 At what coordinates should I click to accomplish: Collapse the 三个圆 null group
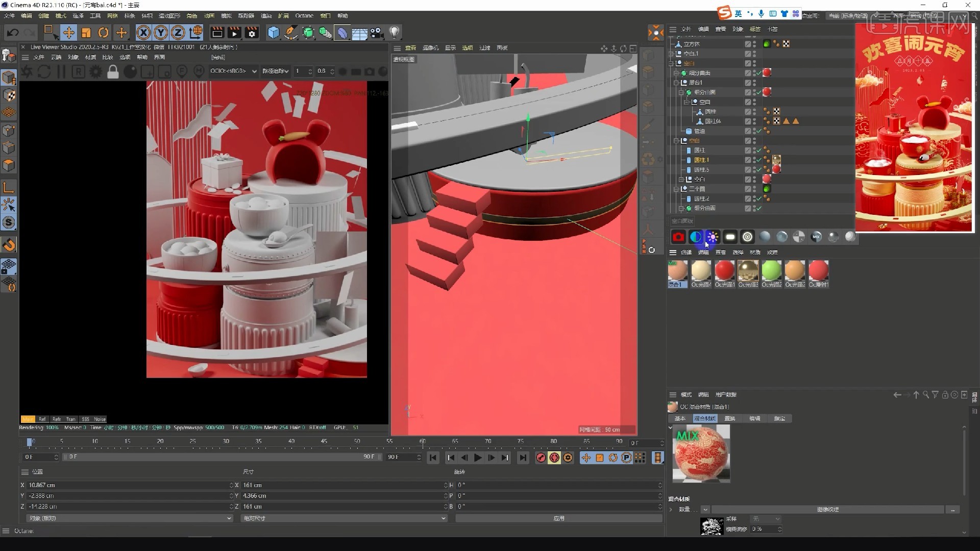[677, 189]
